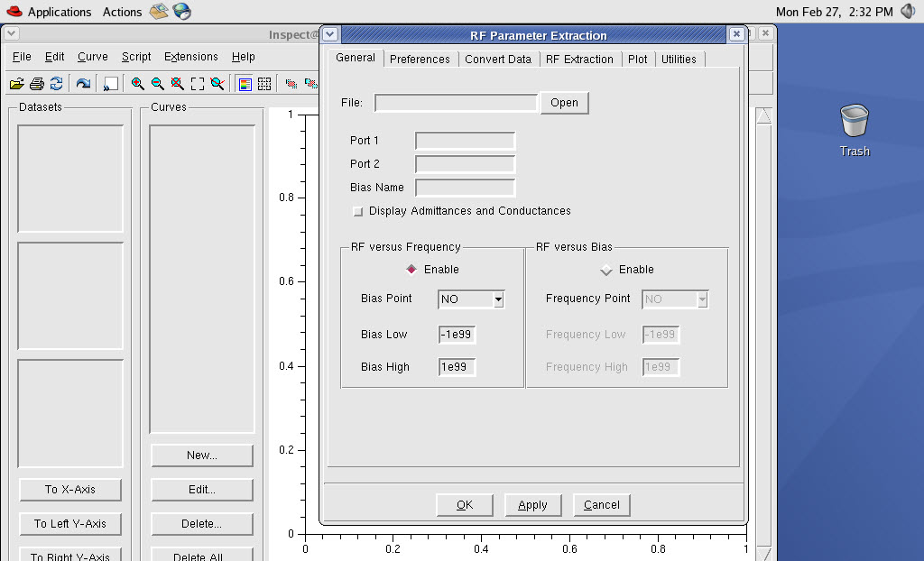Click the Open button next to File field

click(x=564, y=103)
